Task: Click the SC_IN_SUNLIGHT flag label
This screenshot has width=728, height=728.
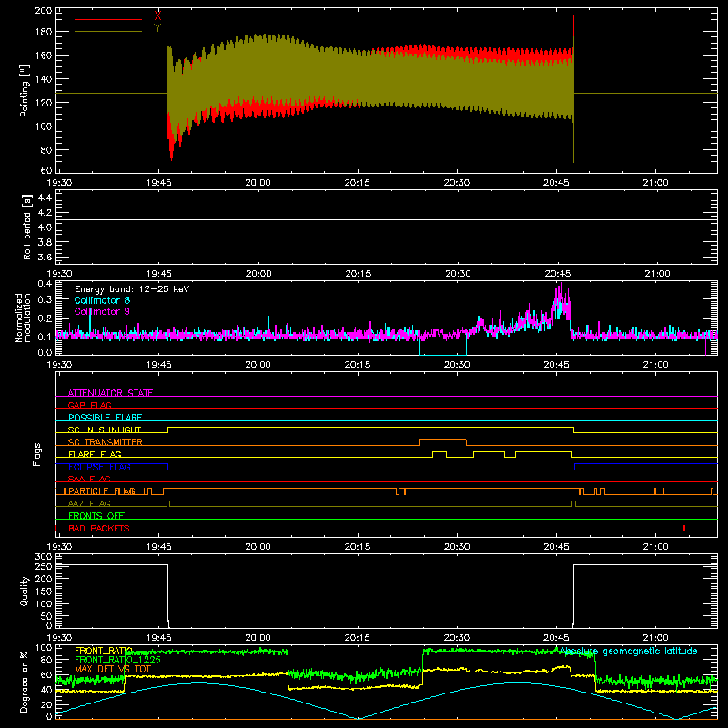Action: pyautogui.click(x=105, y=430)
